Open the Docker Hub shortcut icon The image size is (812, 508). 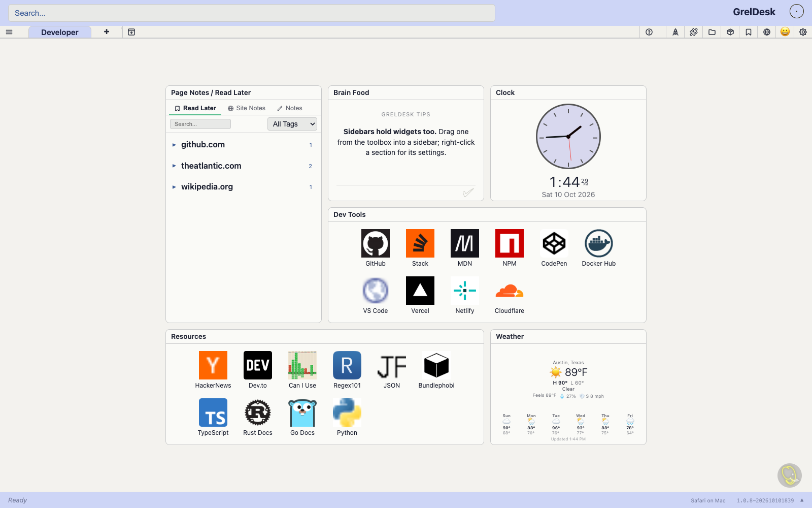click(x=599, y=243)
